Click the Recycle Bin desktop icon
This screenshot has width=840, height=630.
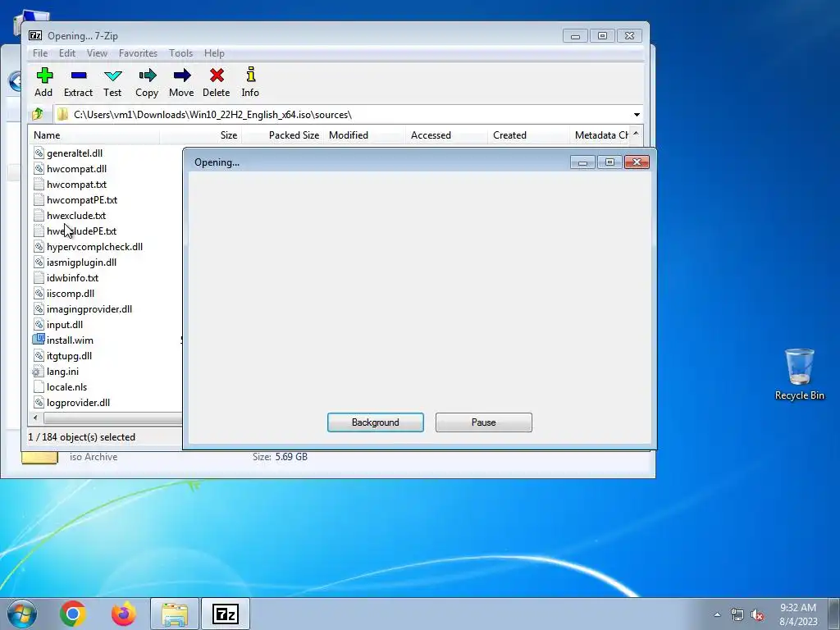(799, 374)
